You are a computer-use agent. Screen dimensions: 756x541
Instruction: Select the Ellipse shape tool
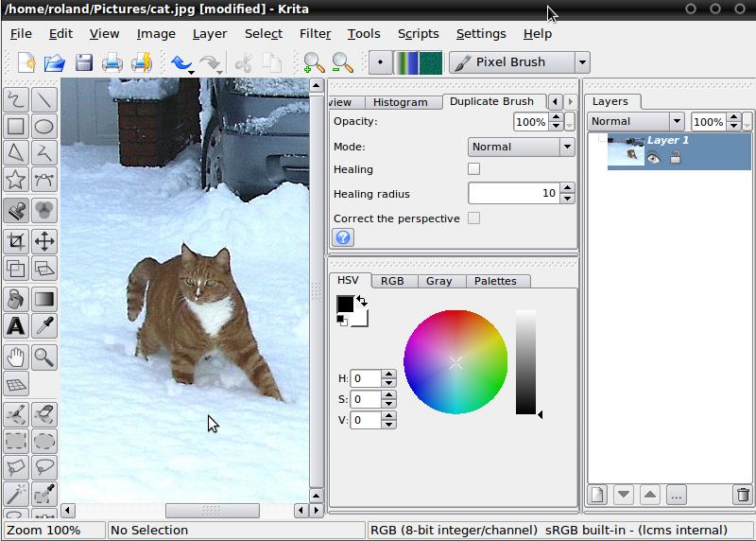click(44, 126)
